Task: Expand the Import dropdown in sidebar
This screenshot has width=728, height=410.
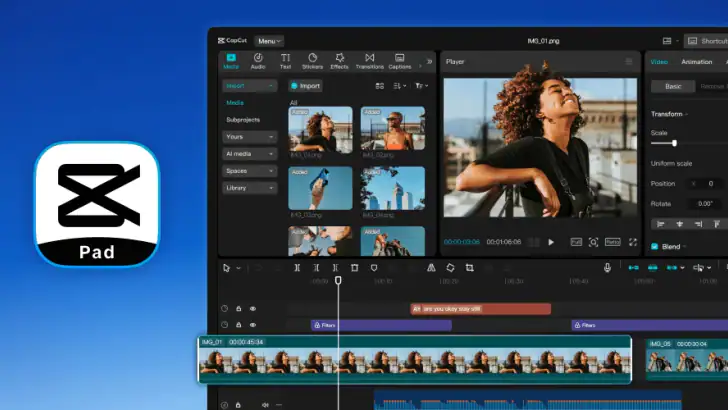Action: pyautogui.click(x=250, y=86)
